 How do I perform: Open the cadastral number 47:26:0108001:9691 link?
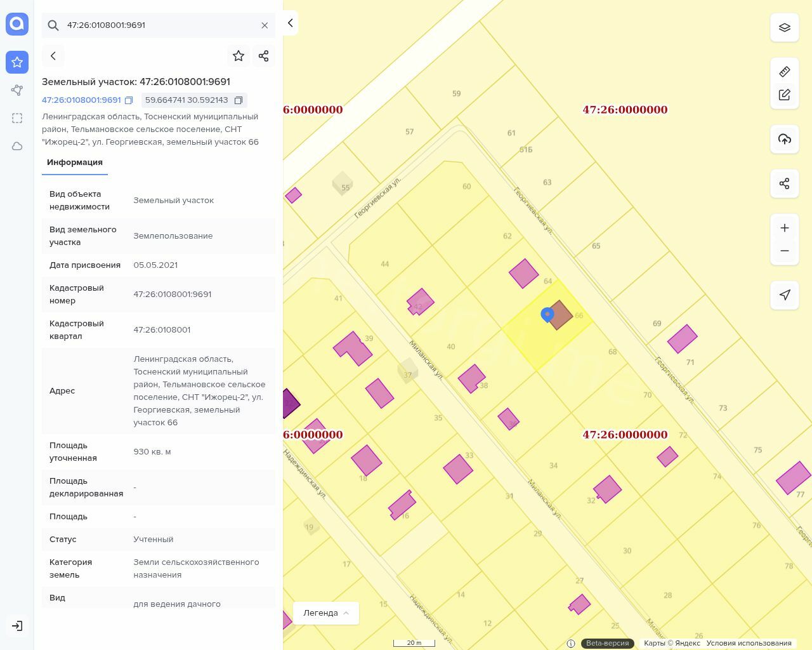(81, 100)
